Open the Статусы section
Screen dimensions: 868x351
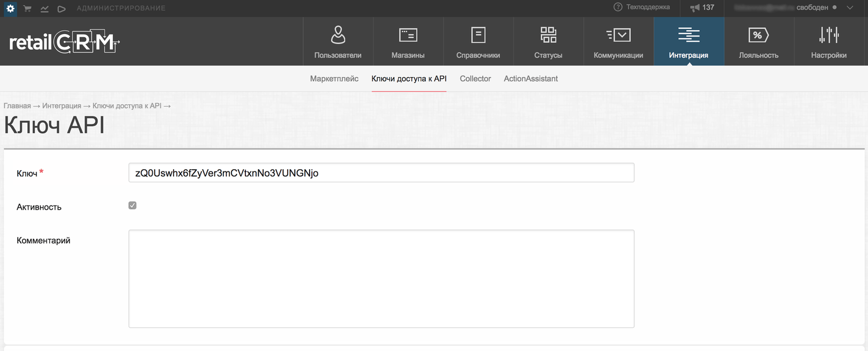548,42
